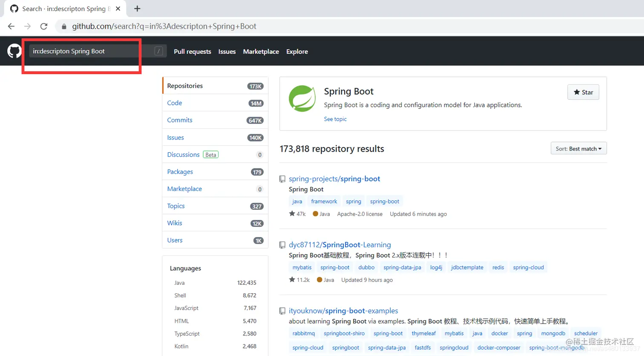Reload the page with the refresh icon
644x356 pixels.
(44, 26)
